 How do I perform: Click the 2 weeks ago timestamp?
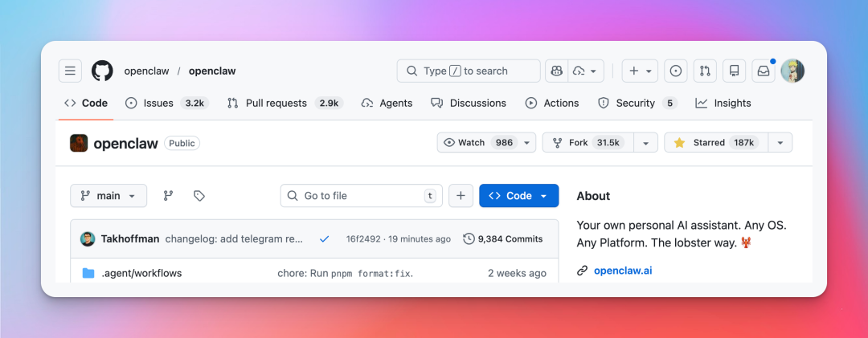pos(517,273)
